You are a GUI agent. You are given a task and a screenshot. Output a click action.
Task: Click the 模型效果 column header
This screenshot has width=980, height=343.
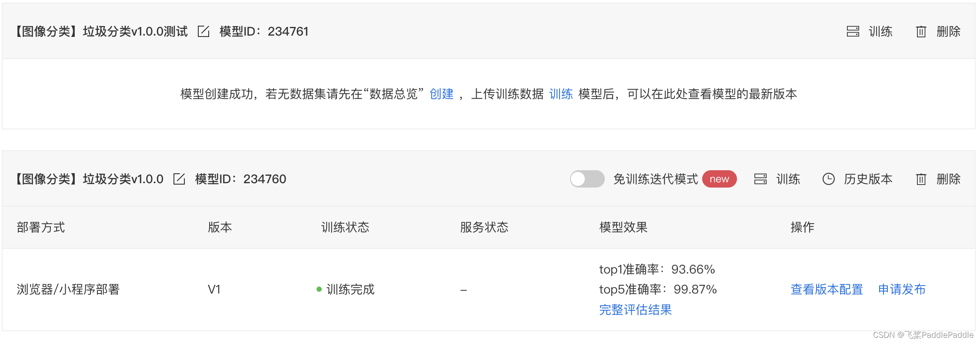click(x=623, y=228)
